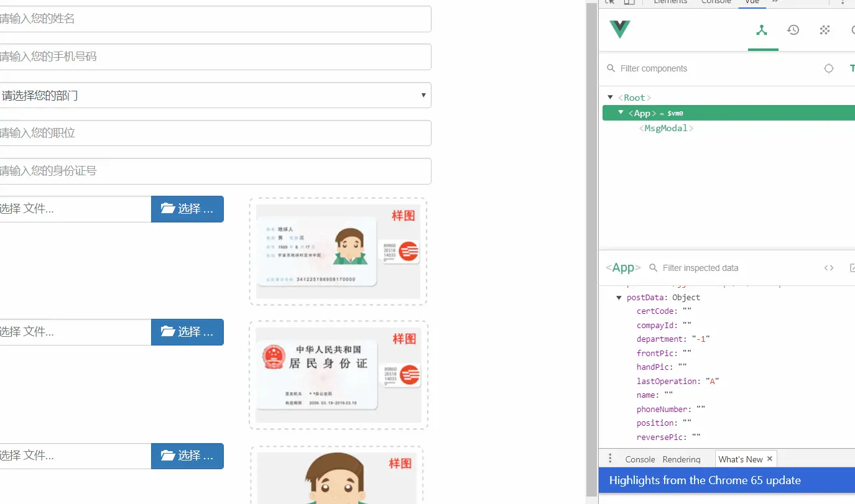Screen dimensions: 855x504
Task: Click the select component target icon
Action: pyautogui.click(x=829, y=68)
